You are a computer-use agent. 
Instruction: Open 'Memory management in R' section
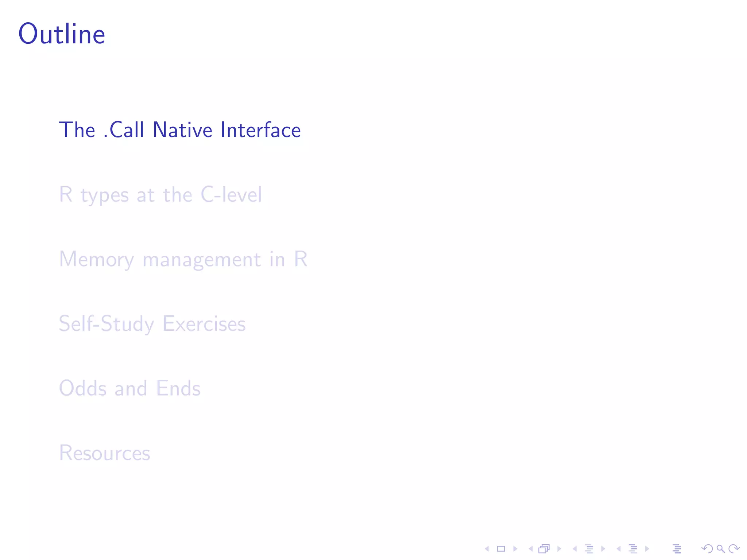(x=183, y=260)
